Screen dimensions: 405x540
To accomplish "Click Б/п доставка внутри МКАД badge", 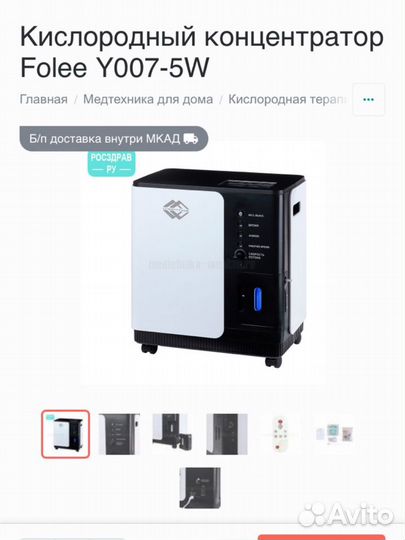I will click(114, 139).
